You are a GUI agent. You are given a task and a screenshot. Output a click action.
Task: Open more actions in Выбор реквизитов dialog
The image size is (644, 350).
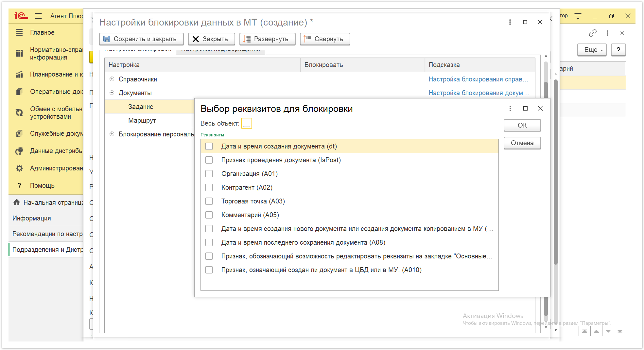point(510,108)
